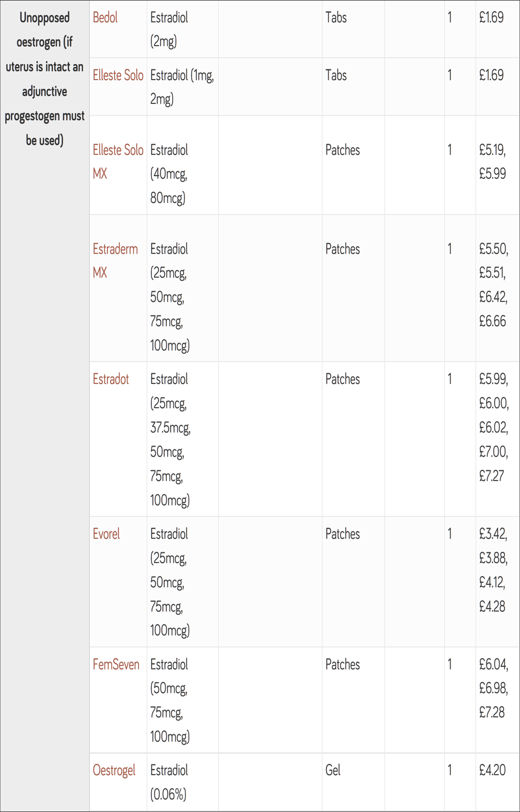Select the Patches cell in Evorel row
Viewport: 520px width, 812px height.
pyautogui.click(x=353, y=582)
